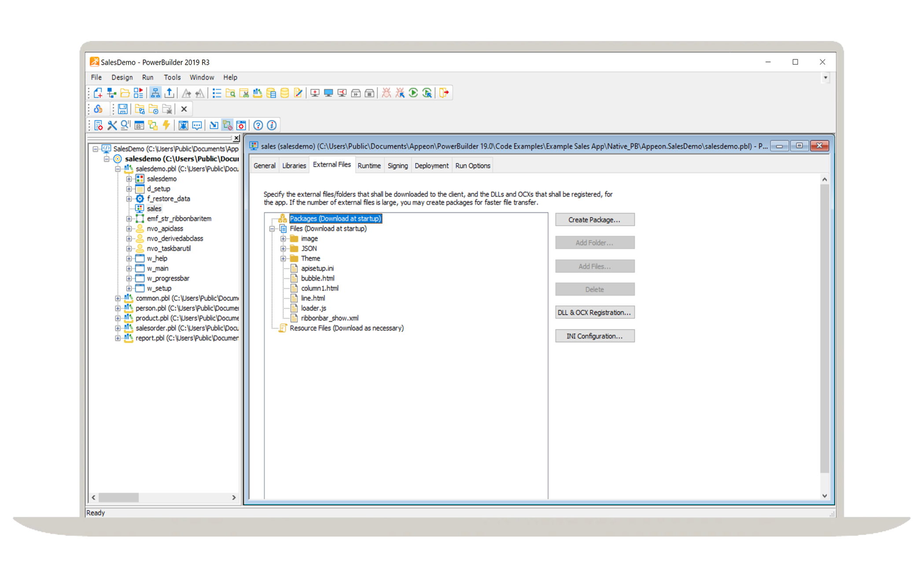The width and height of the screenshot is (924, 578).
Task: Click the Inherit toolbar icon
Action: tap(111, 93)
